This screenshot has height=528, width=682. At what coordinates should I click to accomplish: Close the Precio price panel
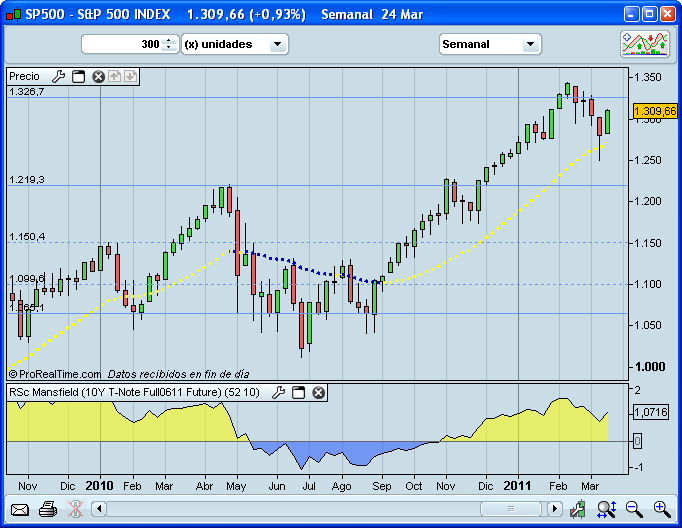[x=98, y=76]
